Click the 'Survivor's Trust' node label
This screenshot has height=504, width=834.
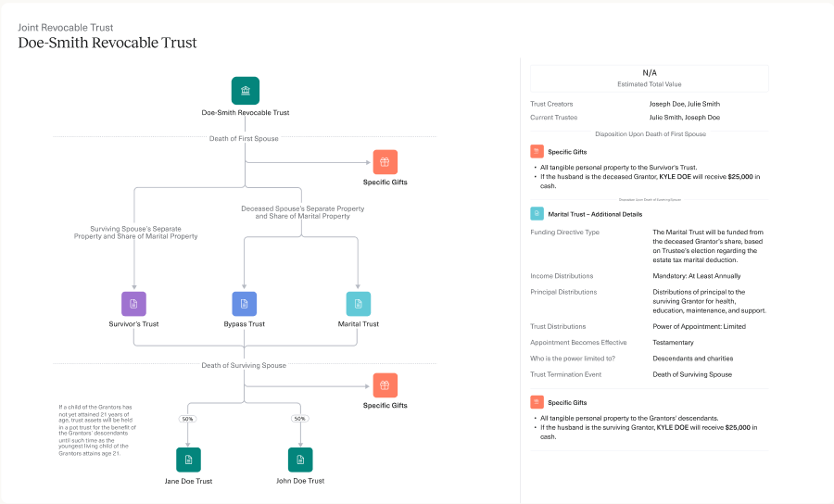coord(133,323)
